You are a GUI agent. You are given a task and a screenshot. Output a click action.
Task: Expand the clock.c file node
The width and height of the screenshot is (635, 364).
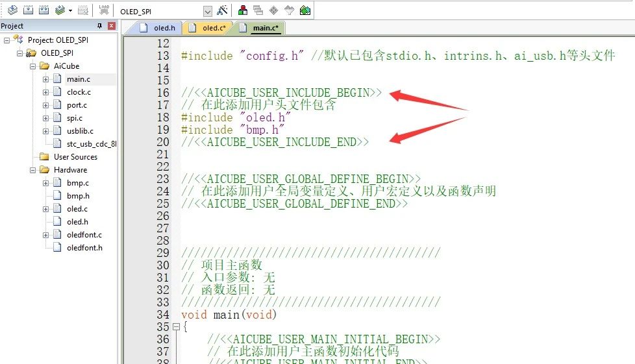45,92
